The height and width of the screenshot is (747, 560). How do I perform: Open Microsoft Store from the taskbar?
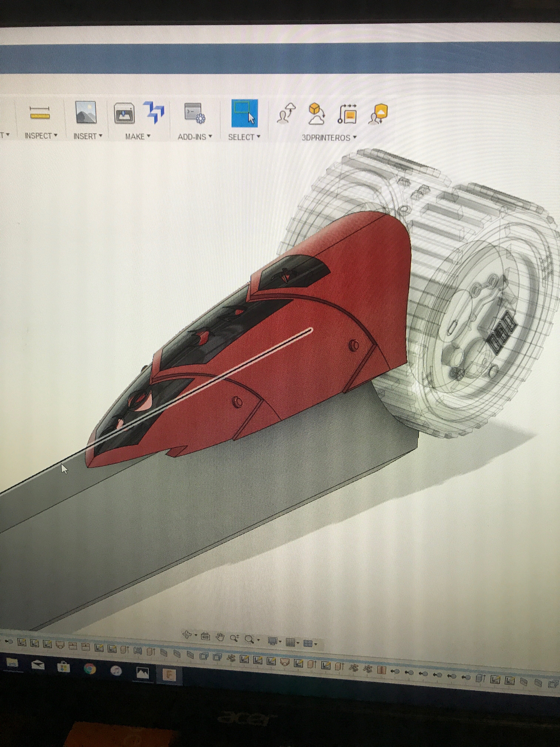coord(64,667)
